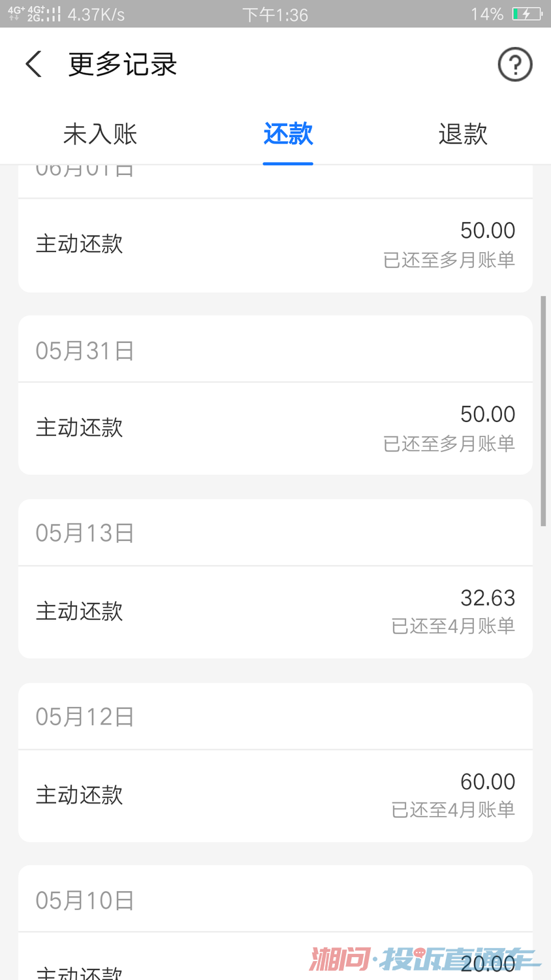Viewport: 551px width, 980px height.
Task: Tap the 下午1:36 clock in status bar
Action: 275,14
